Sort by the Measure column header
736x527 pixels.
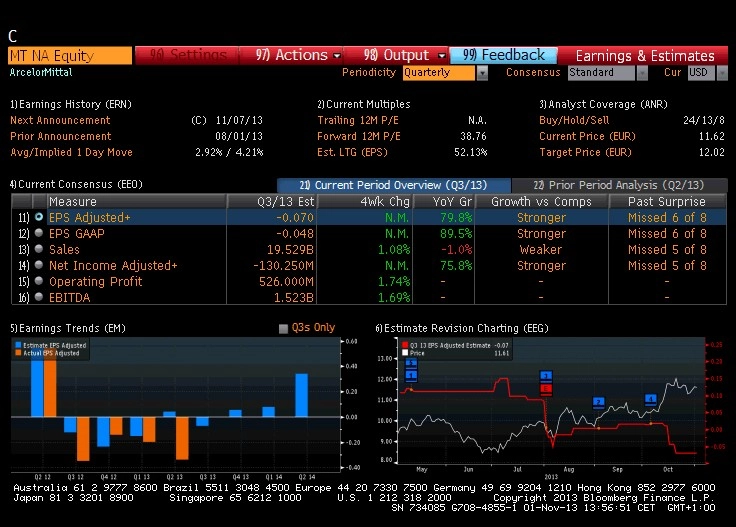[x=137, y=202]
